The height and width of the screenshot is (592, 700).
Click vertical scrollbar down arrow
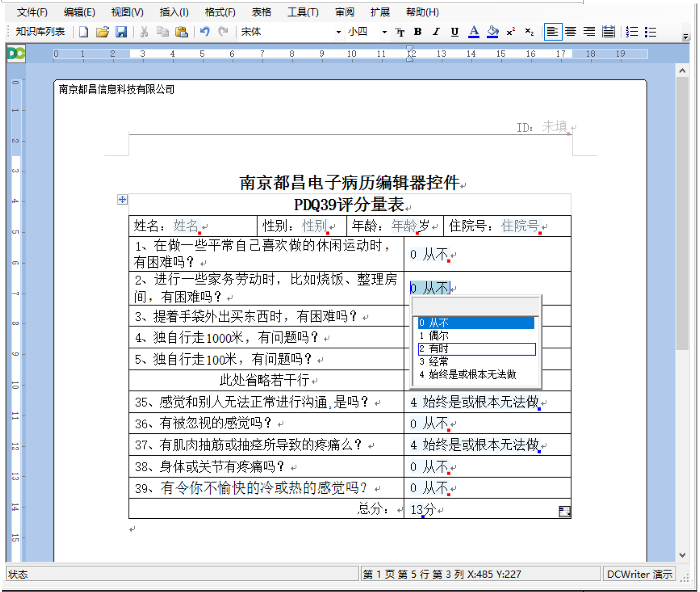(682, 555)
